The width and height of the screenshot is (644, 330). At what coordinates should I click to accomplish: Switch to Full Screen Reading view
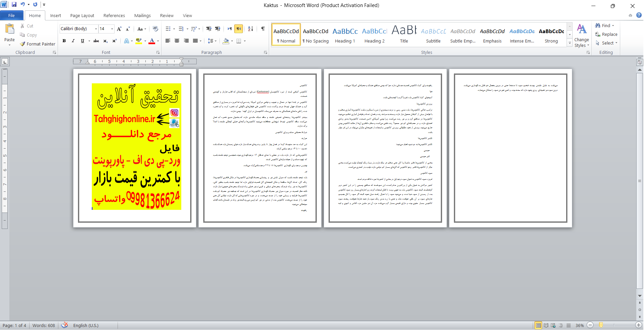pos(546,325)
